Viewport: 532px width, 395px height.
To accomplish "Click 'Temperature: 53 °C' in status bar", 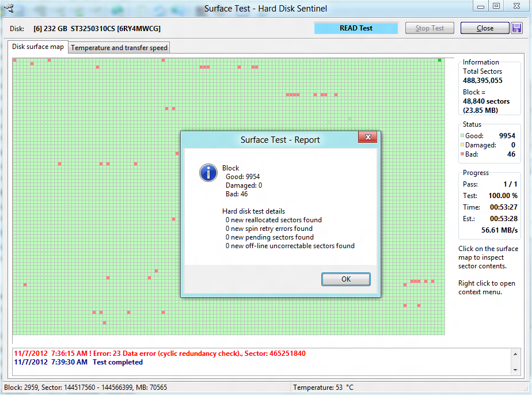I will pyautogui.click(x=323, y=387).
